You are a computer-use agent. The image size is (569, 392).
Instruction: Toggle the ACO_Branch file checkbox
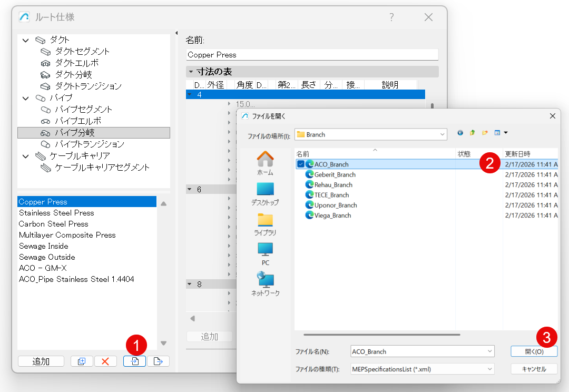pos(300,164)
